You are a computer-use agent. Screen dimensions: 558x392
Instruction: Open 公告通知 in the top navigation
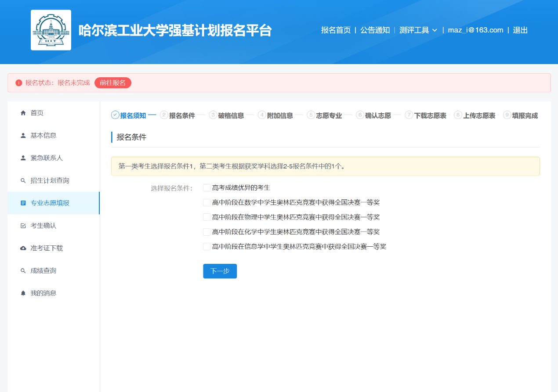click(x=375, y=30)
